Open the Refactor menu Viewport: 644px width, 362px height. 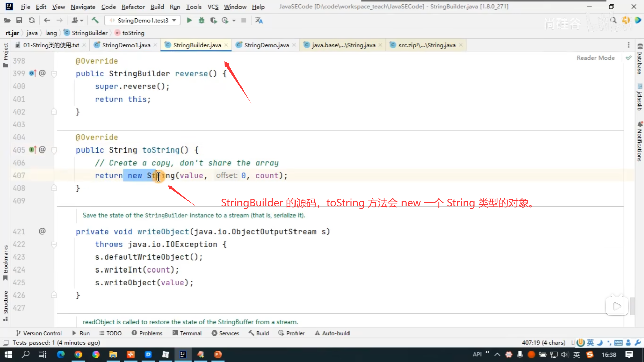[x=133, y=7]
